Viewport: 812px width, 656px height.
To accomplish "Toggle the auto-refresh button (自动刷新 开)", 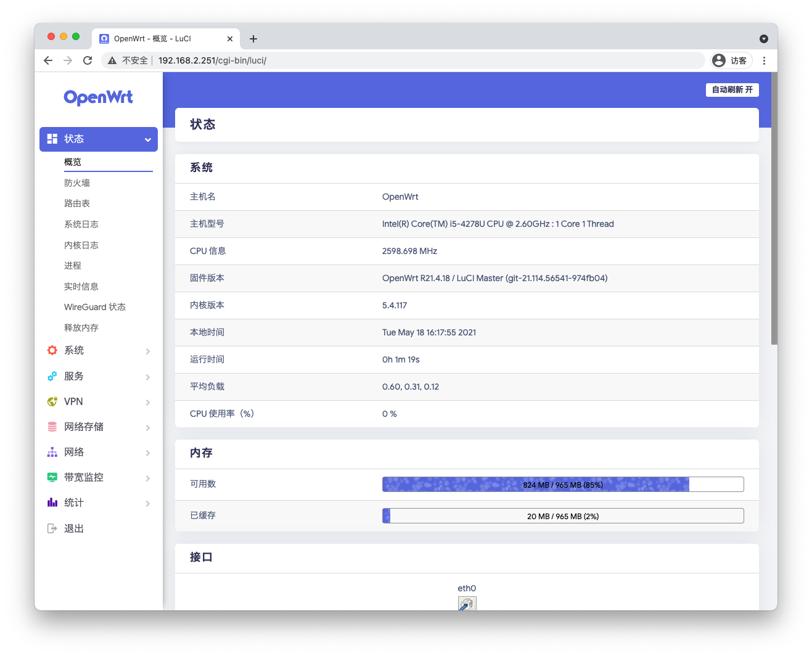I will point(732,90).
